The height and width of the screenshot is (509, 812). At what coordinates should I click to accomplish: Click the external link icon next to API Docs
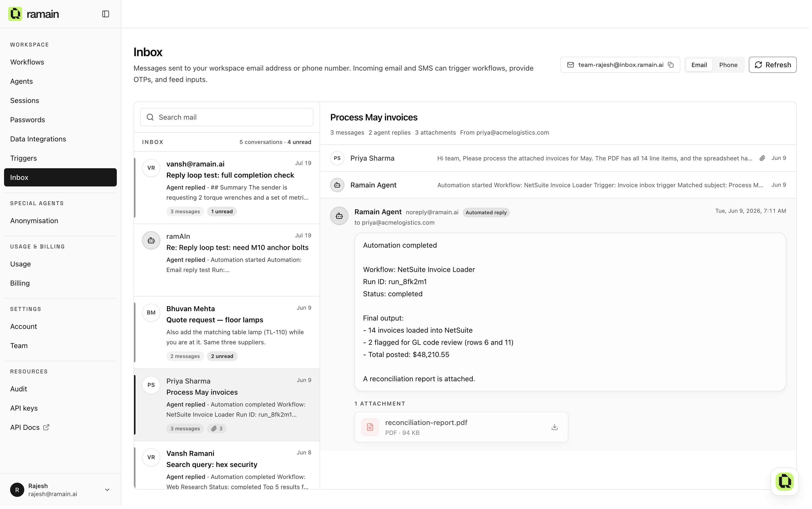(47, 428)
